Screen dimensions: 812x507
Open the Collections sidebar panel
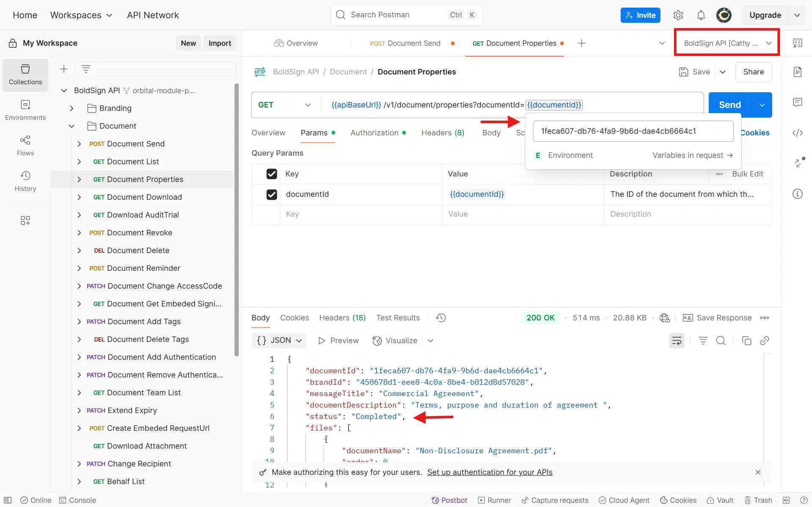point(25,75)
